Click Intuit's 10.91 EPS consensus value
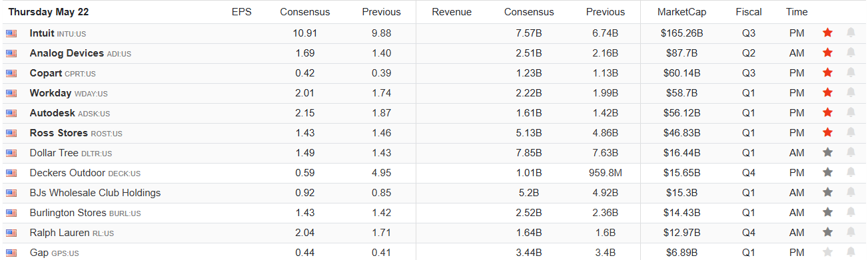The height and width of the screenshot is (260, 868). 304,33
